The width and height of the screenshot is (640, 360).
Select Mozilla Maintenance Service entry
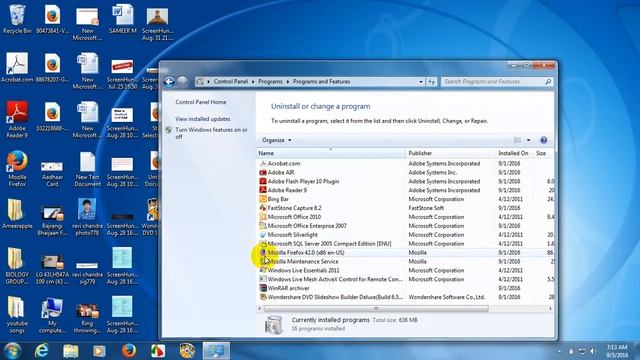tap(302, 262)
